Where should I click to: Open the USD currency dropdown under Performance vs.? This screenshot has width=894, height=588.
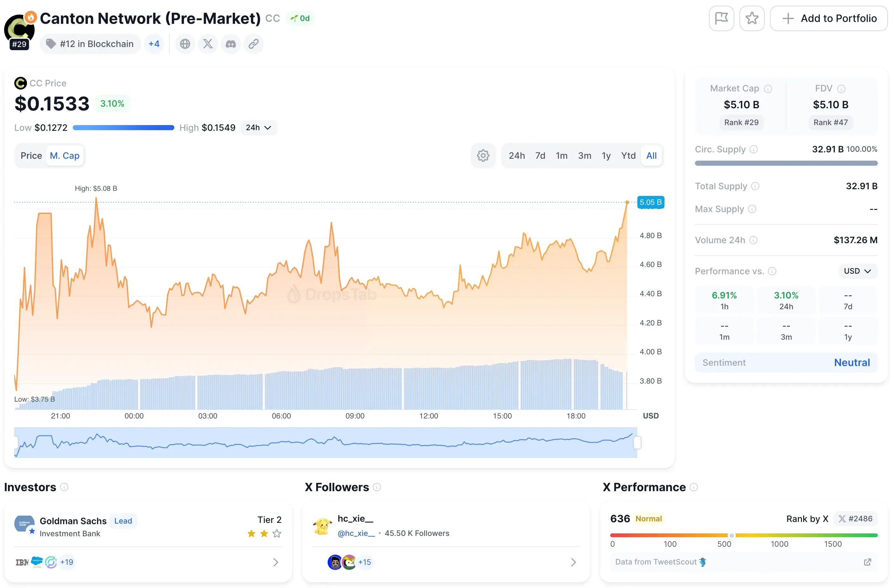tap(857, 271)
